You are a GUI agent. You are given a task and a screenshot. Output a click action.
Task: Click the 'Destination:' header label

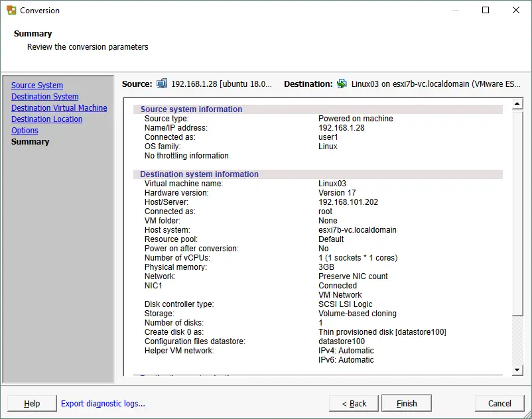(308, 84)
